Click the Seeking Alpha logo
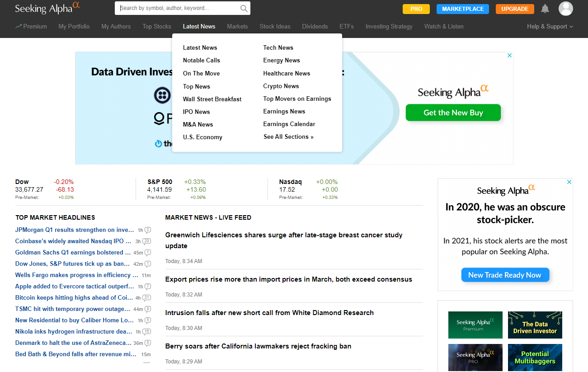This screenshot has width=588, height=372. pyautogui.click(x=47, y=8)
